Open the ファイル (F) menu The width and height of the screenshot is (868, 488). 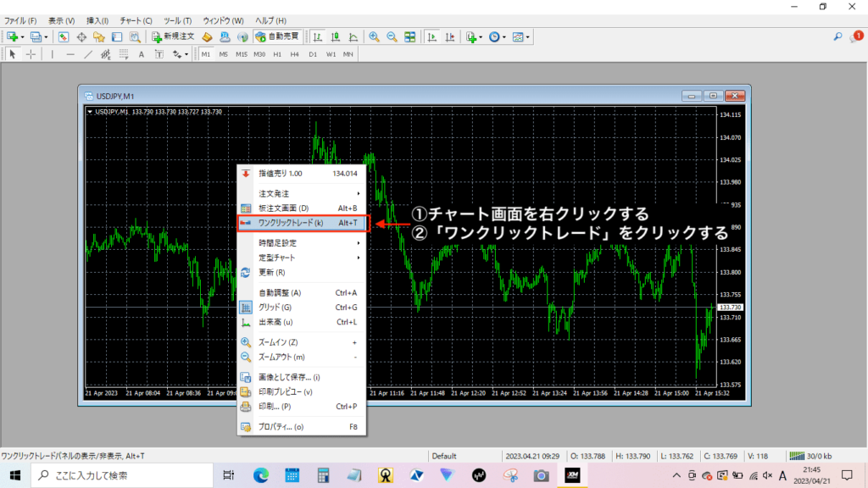coord(20,20)
